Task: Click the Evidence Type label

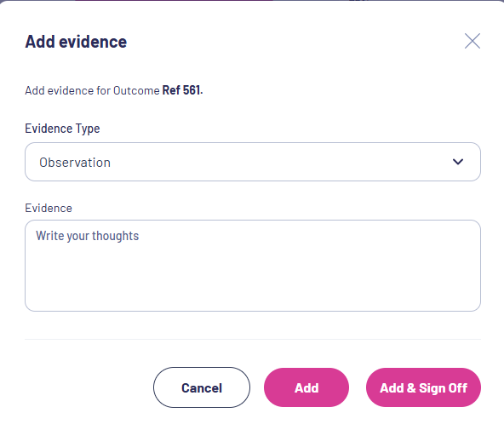Action: [x=62, y=129]
